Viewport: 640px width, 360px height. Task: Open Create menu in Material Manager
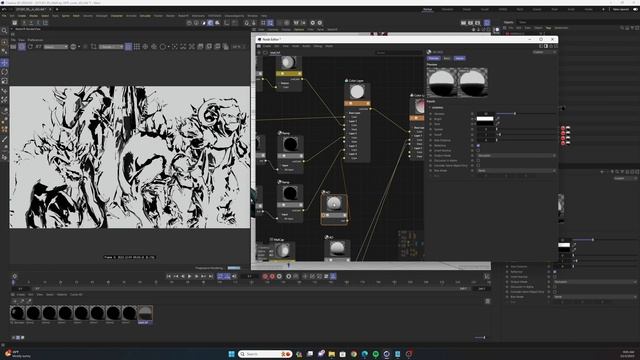coord(21,294)
